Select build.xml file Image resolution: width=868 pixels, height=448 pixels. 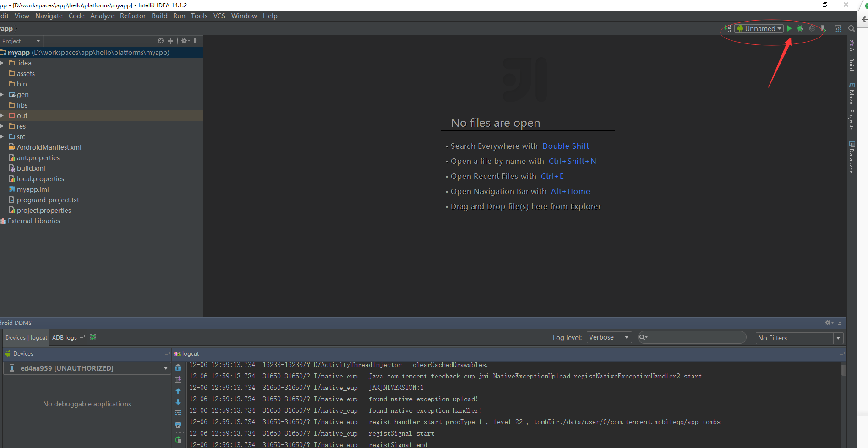[31, 168]
